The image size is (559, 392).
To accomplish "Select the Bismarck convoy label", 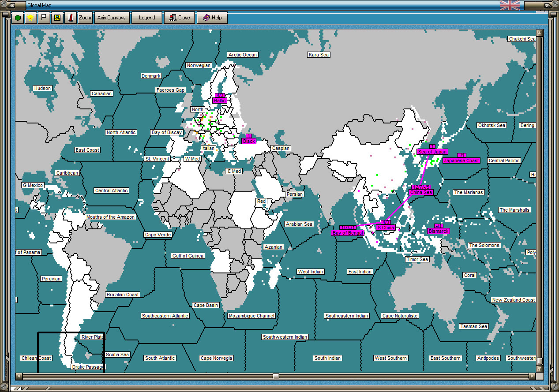I will (439, 231).
